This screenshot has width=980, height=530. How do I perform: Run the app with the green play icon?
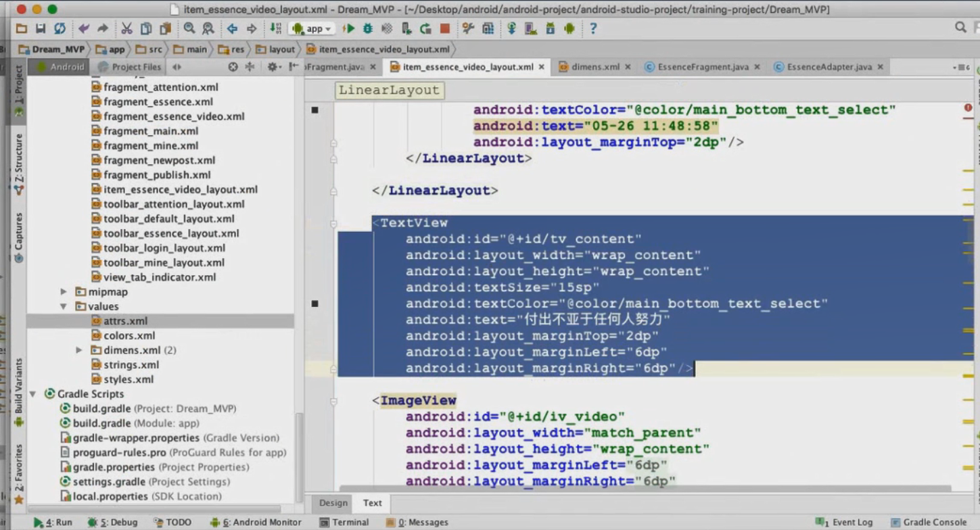click(x=348, y=28)
